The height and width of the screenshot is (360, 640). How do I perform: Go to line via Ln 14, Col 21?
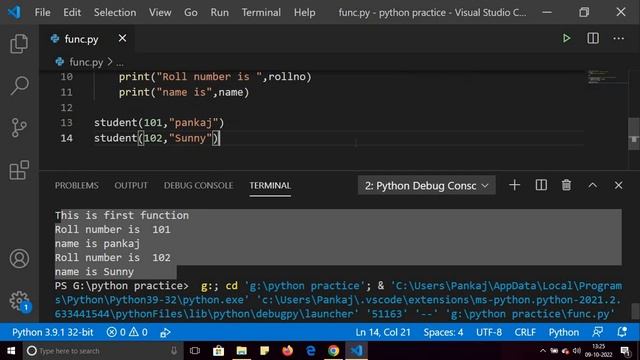pyautogui.click(x=383, y=332)
